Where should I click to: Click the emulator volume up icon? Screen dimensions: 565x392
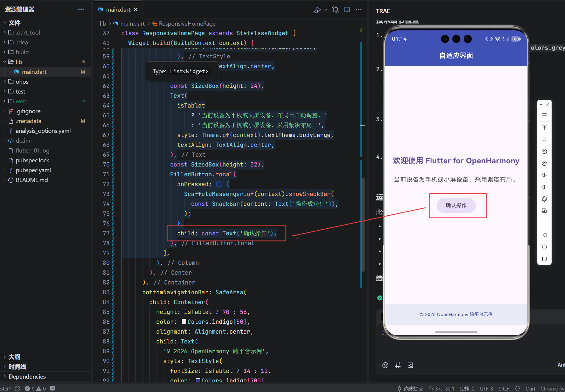click(544, 175)
